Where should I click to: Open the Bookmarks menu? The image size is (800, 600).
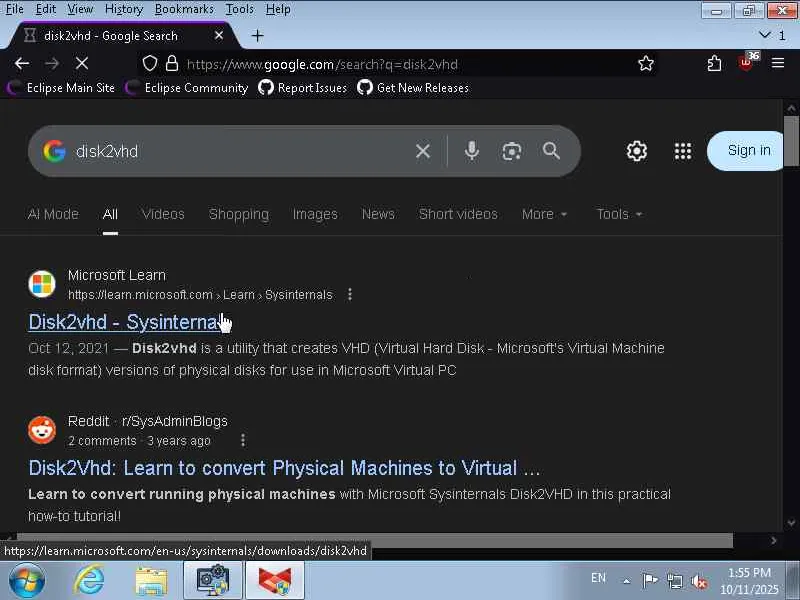click(184, 9)
